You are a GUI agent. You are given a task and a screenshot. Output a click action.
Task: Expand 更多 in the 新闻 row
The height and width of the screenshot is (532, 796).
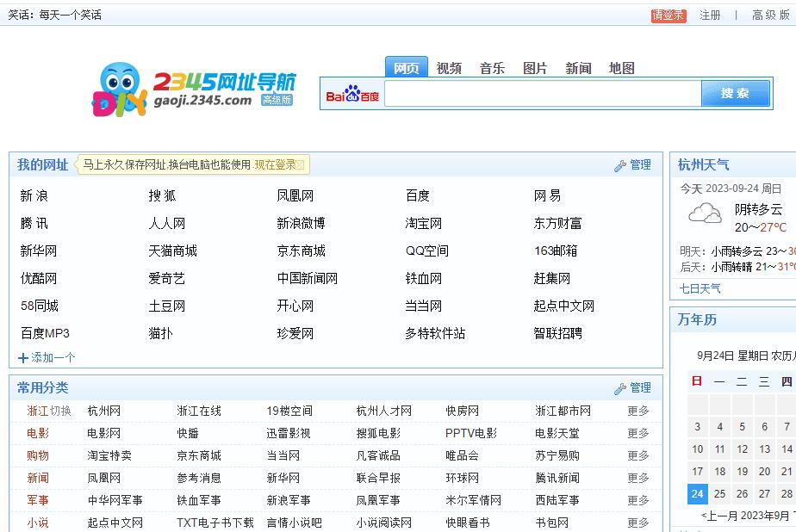point(638,478)
